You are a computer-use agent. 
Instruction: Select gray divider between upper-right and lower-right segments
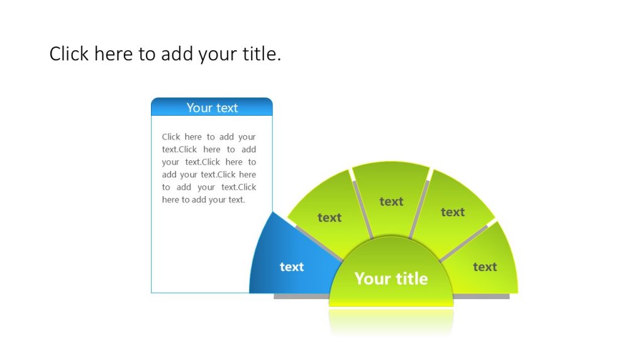(x=464, y=243)
